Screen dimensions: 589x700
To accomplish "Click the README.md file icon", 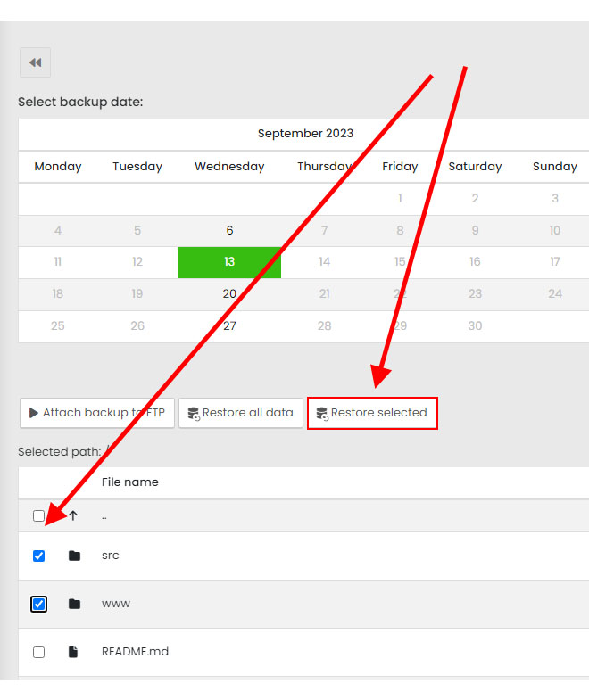I will pos(74,652).
